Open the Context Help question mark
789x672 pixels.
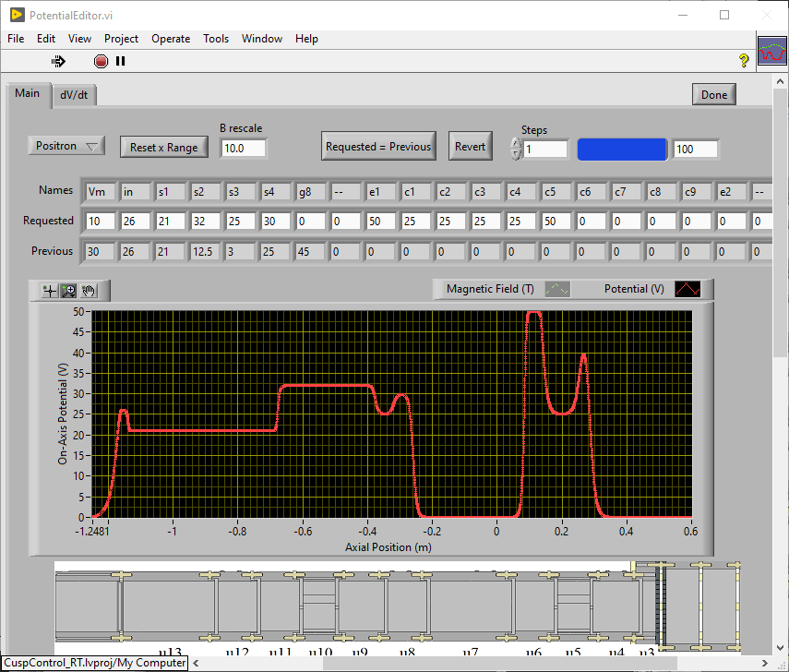(x=744, y=61)
